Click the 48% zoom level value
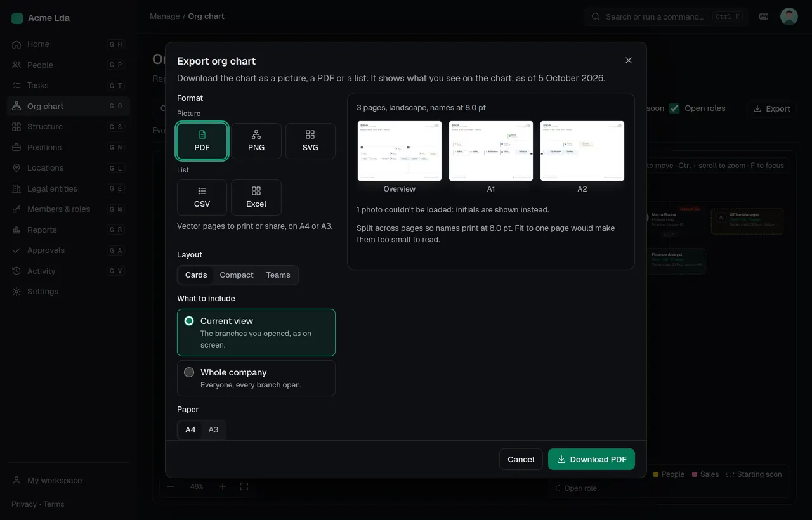812x520 pixels. tap(197, 486)
